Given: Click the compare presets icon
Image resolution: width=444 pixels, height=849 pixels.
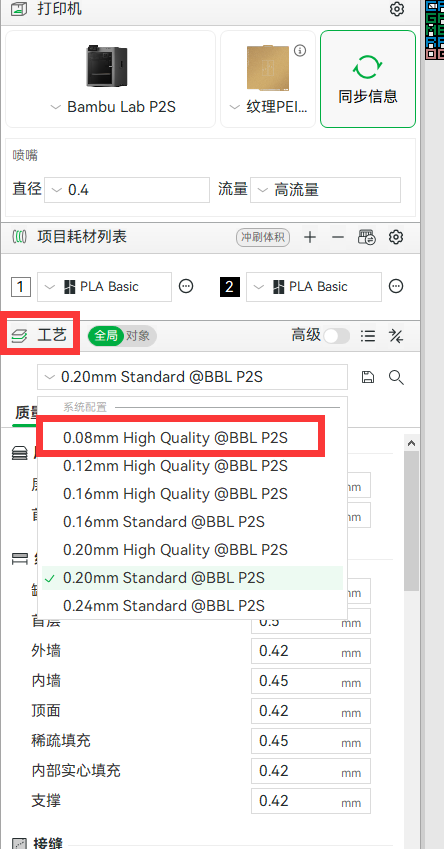Looking at the screenshot, I should (x=396, y=336).
